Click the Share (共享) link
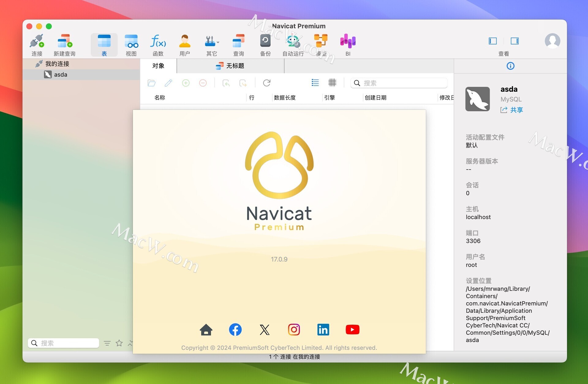The image size is (588, 384). tap(512, 110)
